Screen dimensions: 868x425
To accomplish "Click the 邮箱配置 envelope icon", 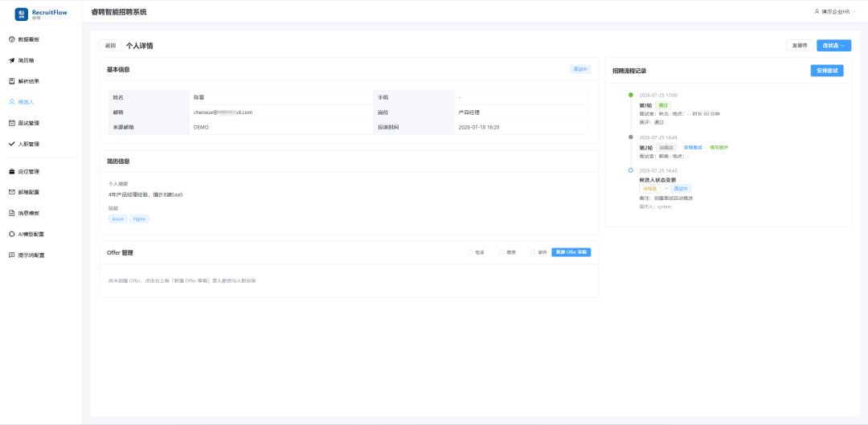I will click(x=11, y=192).
